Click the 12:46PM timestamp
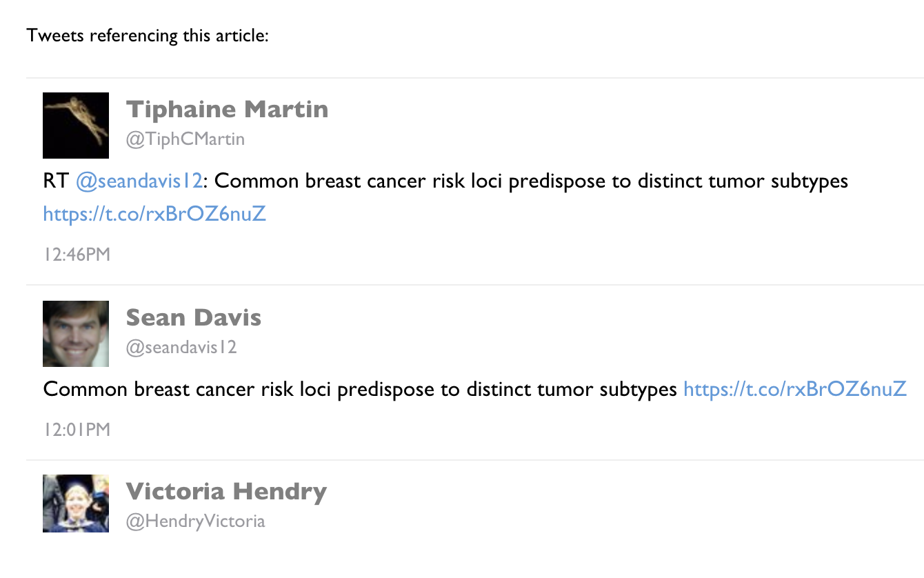The width and height of the screenshot is (924, 578). (77, 255)
